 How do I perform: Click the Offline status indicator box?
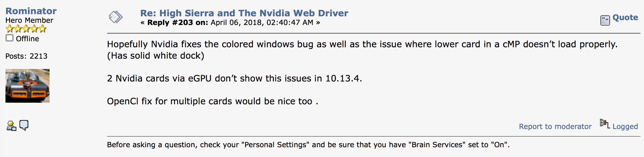(10, 38)
